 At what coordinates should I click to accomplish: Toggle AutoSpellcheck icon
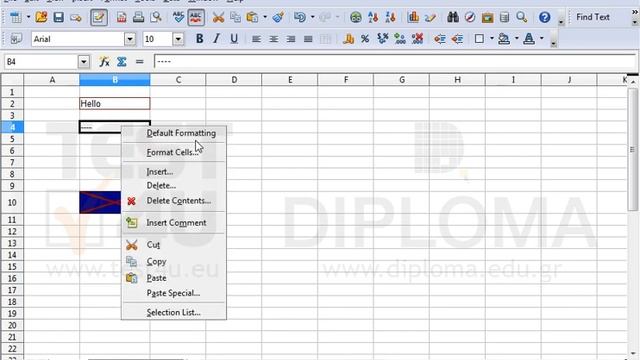196,18
